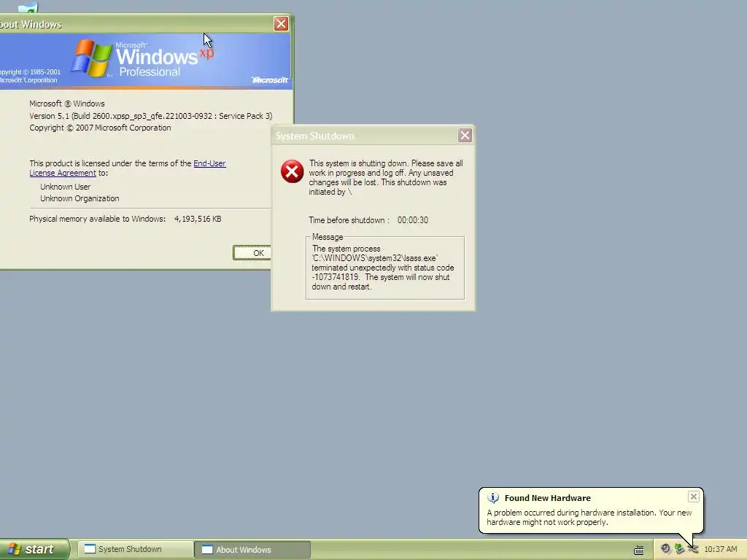Click the 'Found New Hardware' balloon title
Viewport: 747px width, 560px height.
pyautogui.click(x=547, y=497)
